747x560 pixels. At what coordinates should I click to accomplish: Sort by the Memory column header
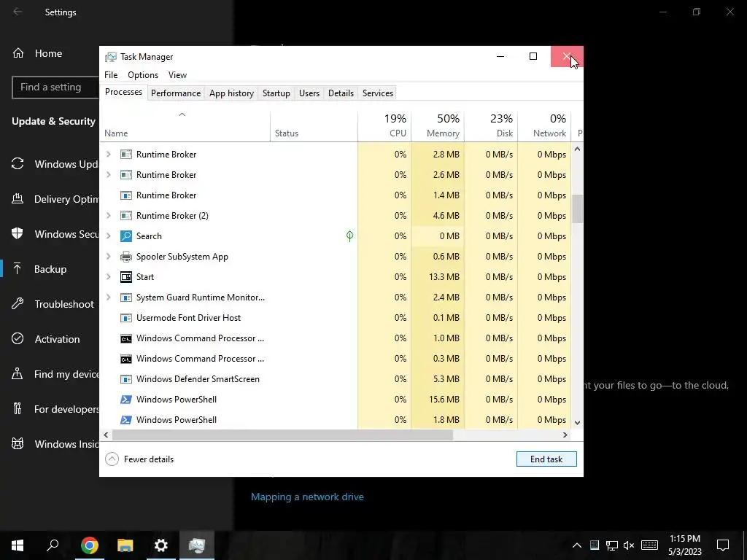(x=438, y=126)
